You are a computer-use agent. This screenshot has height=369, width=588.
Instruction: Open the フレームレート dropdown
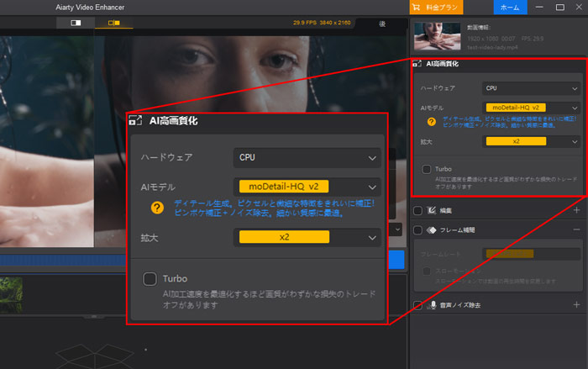[531, 254]
